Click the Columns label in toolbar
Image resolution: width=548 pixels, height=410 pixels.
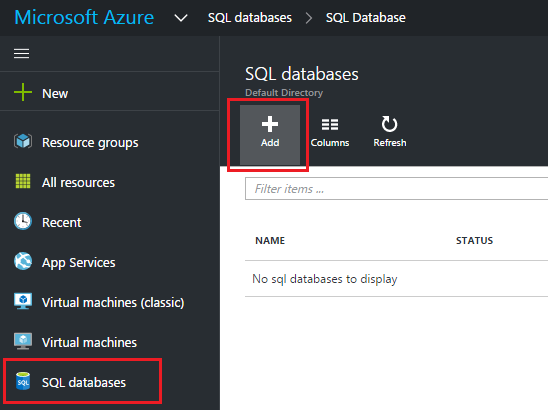pyautogui.click(x=330, y=143)
